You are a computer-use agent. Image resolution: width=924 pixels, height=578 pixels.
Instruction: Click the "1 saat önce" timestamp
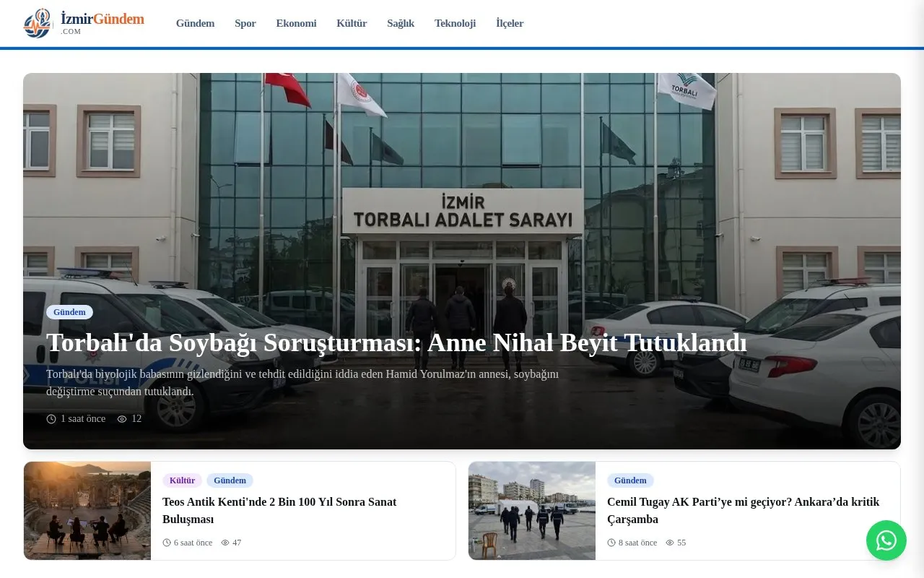click(83, 419)
